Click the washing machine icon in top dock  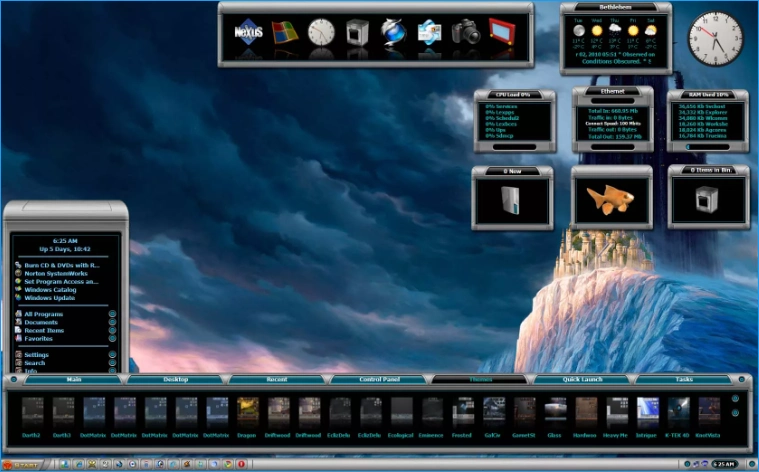(x=357, y=32)
